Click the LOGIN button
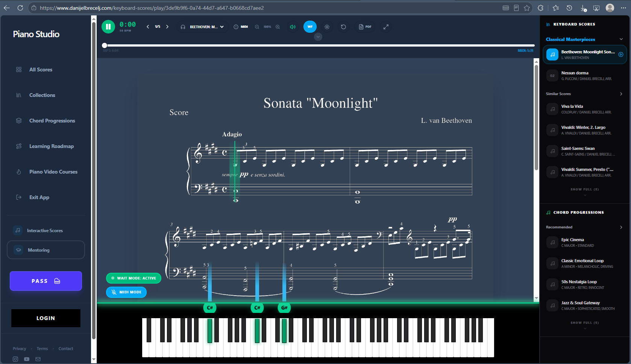The image size is (631, 364). click(x=46, y=318)
